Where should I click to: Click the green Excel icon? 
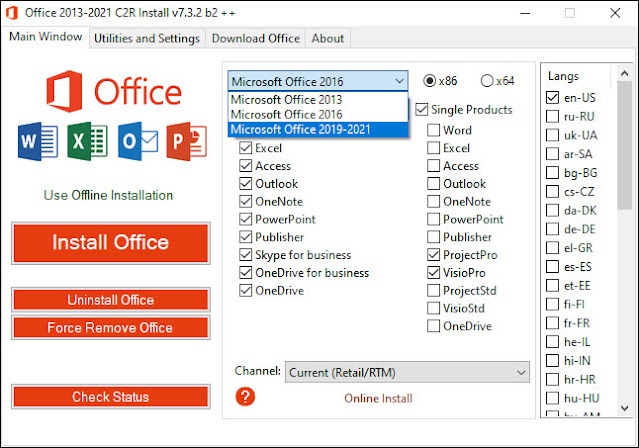[87, 141]
